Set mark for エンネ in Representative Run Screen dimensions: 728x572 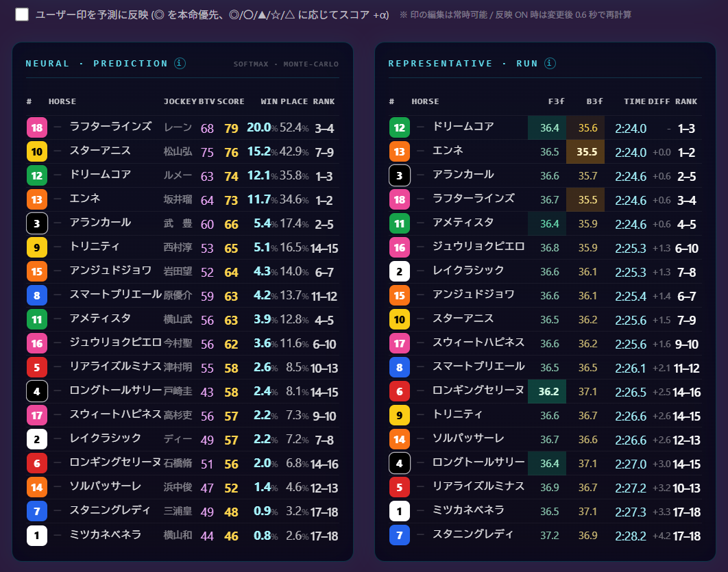pos(420,151)
